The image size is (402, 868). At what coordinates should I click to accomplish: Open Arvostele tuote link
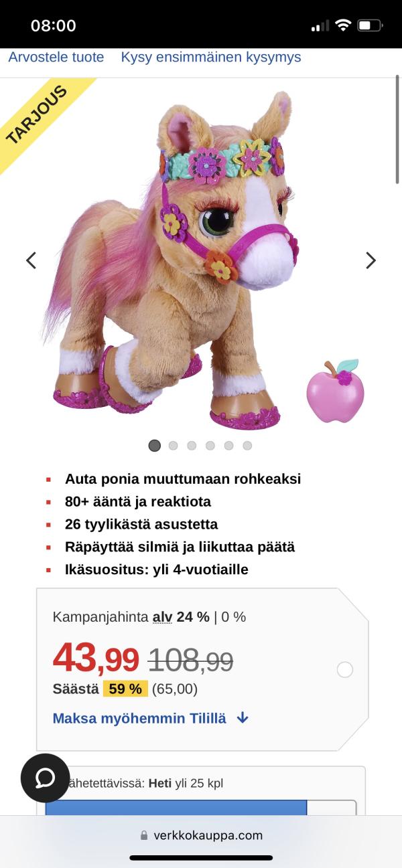[56, 57]
